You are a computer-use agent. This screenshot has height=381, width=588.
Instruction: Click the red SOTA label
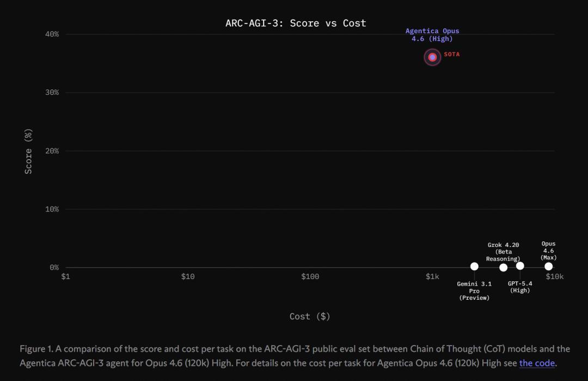tap(452, 55)
